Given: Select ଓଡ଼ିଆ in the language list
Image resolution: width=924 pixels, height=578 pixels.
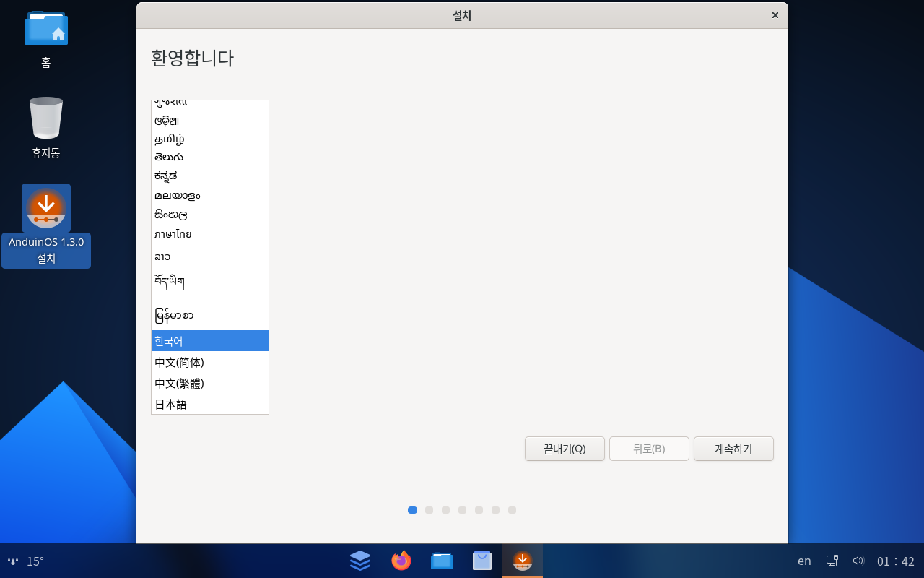Looking at the screenshot, I should click(x=210, y=121).
